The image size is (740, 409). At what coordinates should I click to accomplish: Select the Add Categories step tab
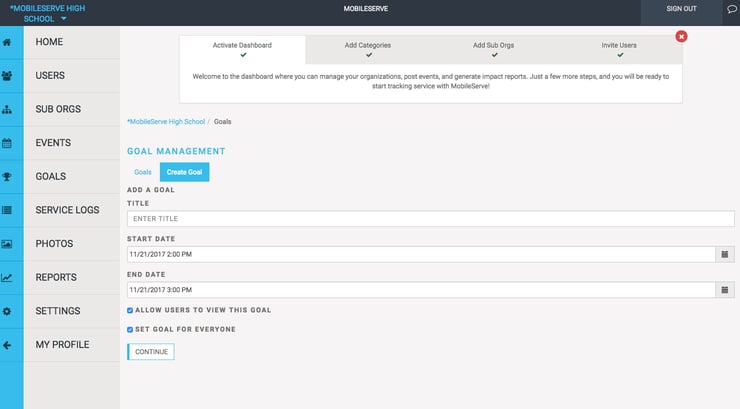click(368, 50)
